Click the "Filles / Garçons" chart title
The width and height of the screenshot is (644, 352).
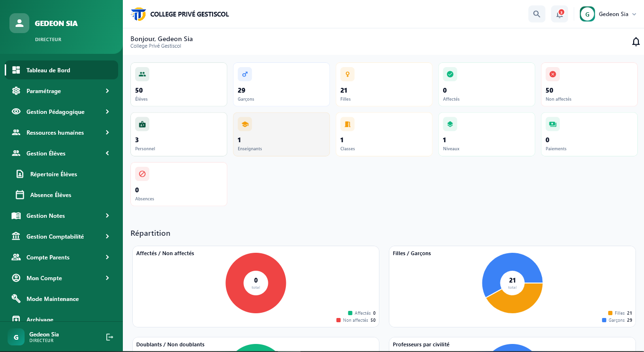(x=412, y=253)
